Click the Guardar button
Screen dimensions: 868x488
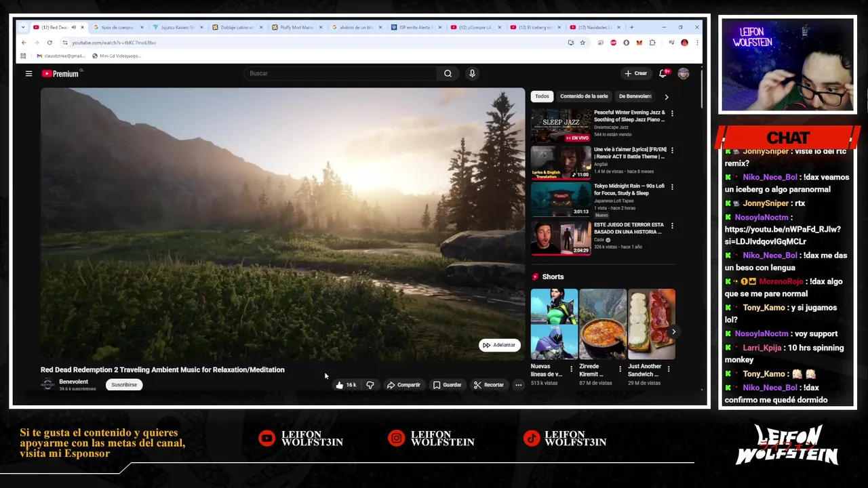pos(447,385)
